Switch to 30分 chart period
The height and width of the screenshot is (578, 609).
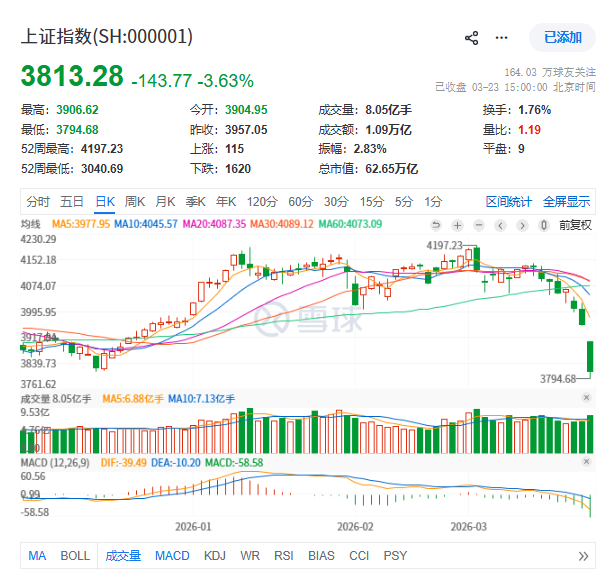point(336,202)
